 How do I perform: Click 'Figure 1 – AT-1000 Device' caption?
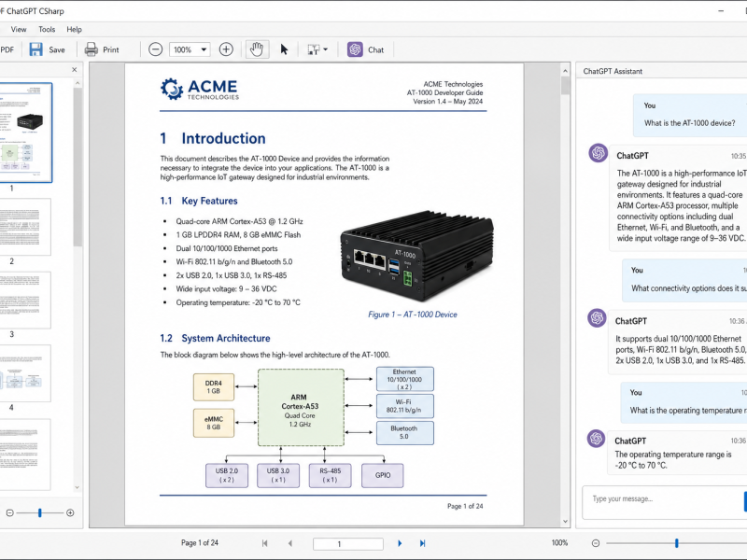[413, 315]
